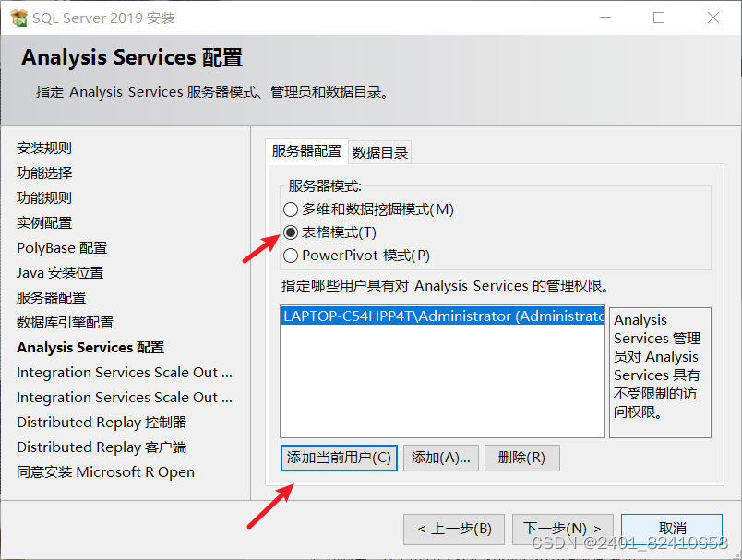Viewport: 742px width, 560px height.
Task: Minimize the SQL Server 2019 setup window
Action: pyautogui.click(x=605, y=18)
